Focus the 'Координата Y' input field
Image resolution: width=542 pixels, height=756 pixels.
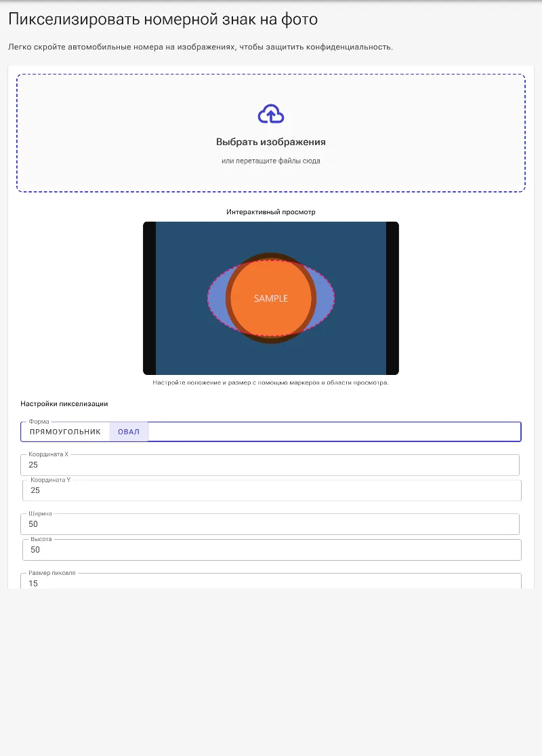(272, 490)
